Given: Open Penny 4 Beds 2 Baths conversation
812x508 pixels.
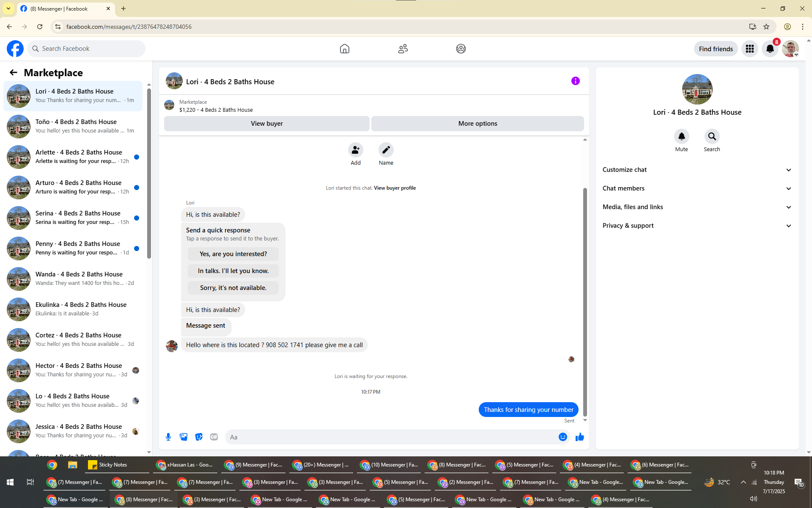Looking at the screenshot, I should 73,248.
